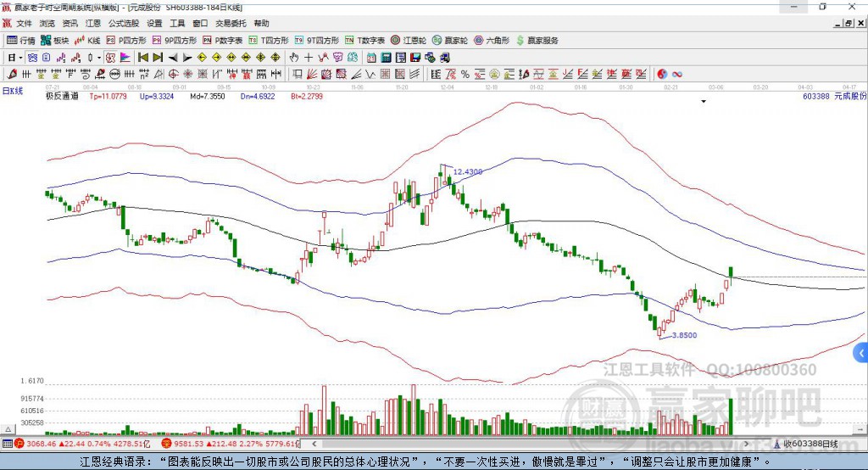Click the first yellow diamond arrow icon
Screen dimensions: 868x470
(x=202, y=57)
